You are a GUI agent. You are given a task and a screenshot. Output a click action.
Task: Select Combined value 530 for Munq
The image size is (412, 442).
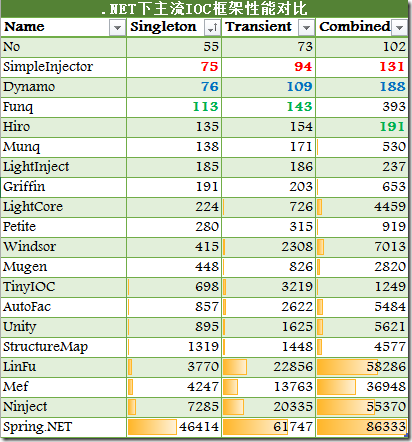(x=394, y=147)
